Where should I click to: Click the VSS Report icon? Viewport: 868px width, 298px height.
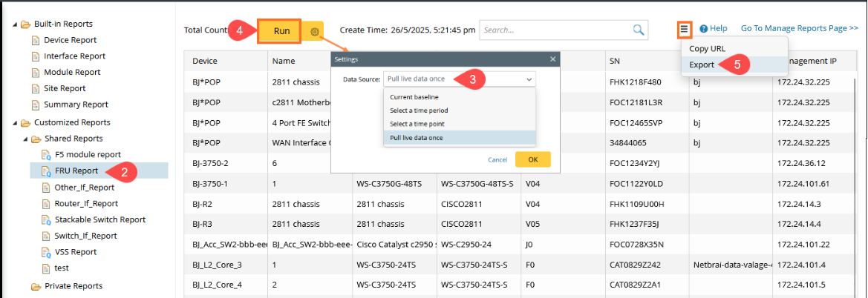[46, 251]
